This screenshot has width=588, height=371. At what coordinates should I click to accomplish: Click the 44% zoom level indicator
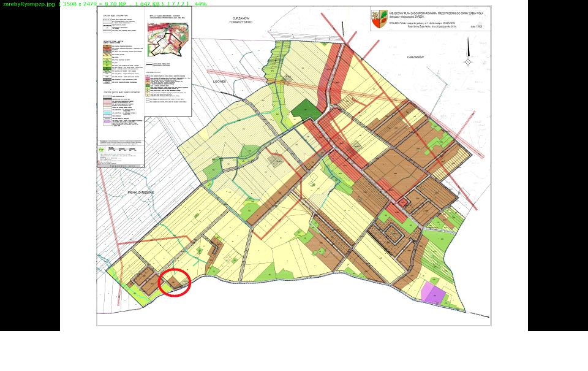(200, 4)
